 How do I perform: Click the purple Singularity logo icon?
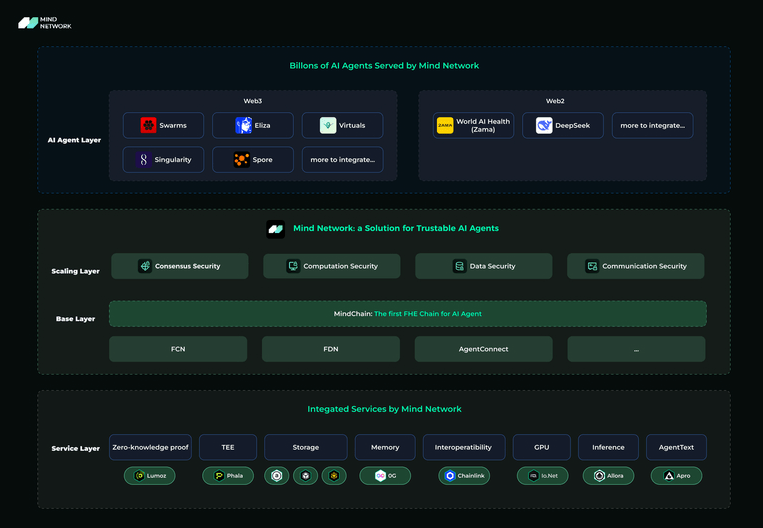point(144,160)
